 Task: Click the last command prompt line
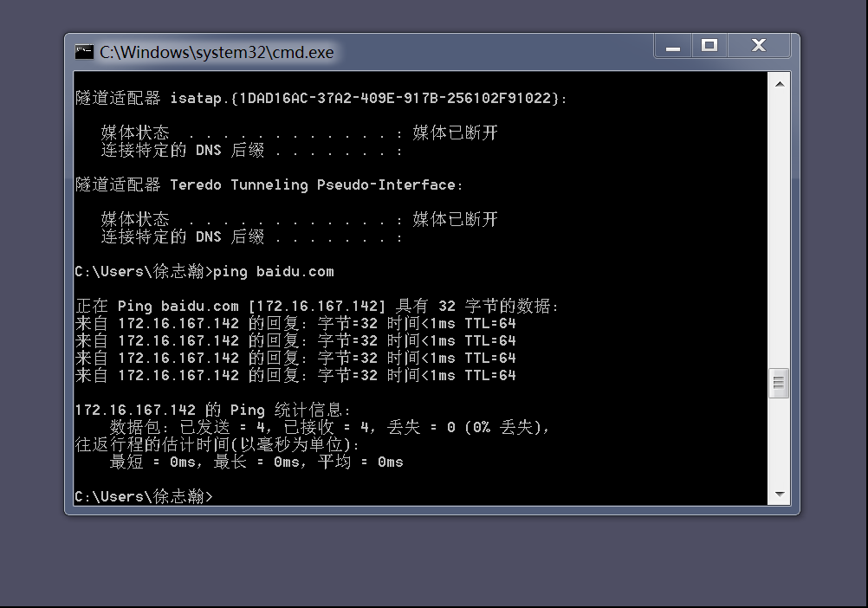[144, 496]
